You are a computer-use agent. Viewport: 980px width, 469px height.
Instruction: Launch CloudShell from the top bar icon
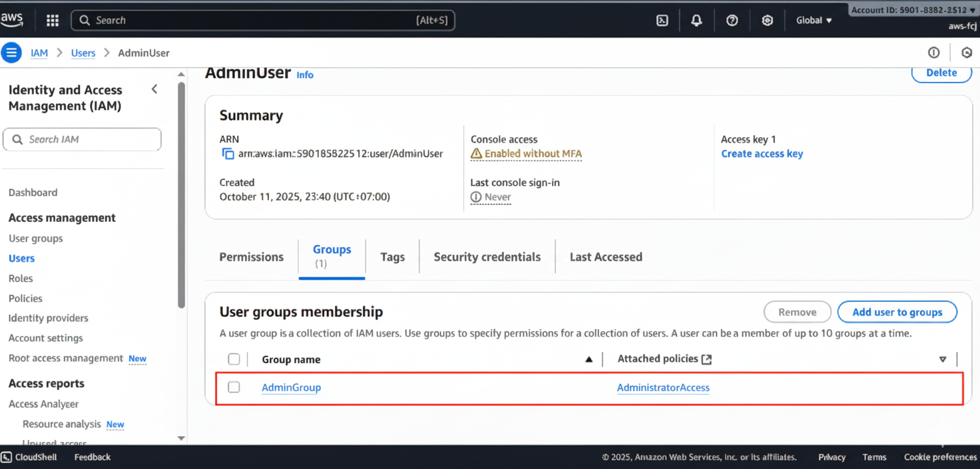click(x=662, y=21)
